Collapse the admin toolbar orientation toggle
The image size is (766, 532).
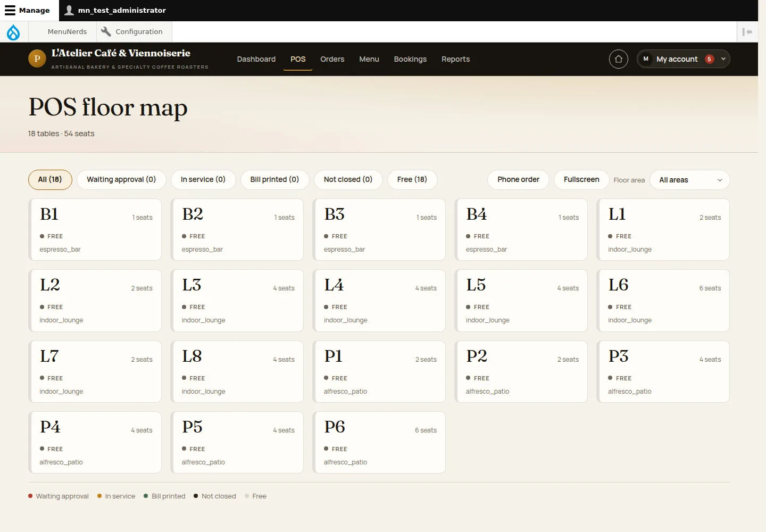pos(747,32)
